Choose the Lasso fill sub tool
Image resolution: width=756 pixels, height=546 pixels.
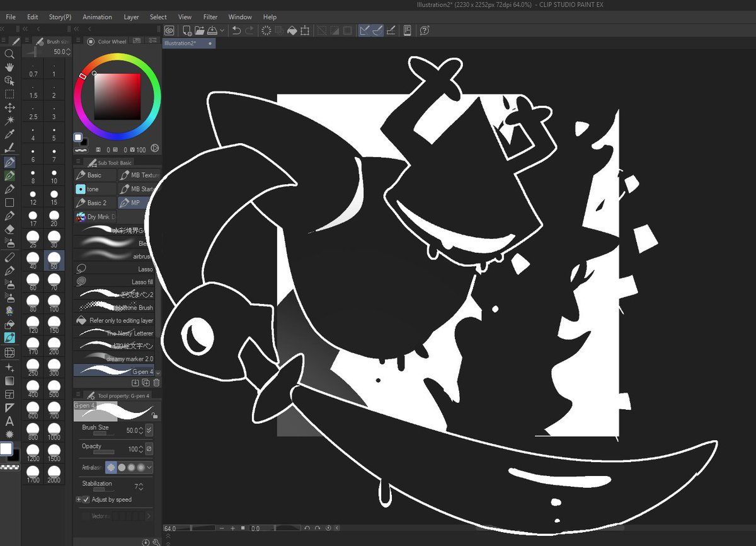[114, 282]
